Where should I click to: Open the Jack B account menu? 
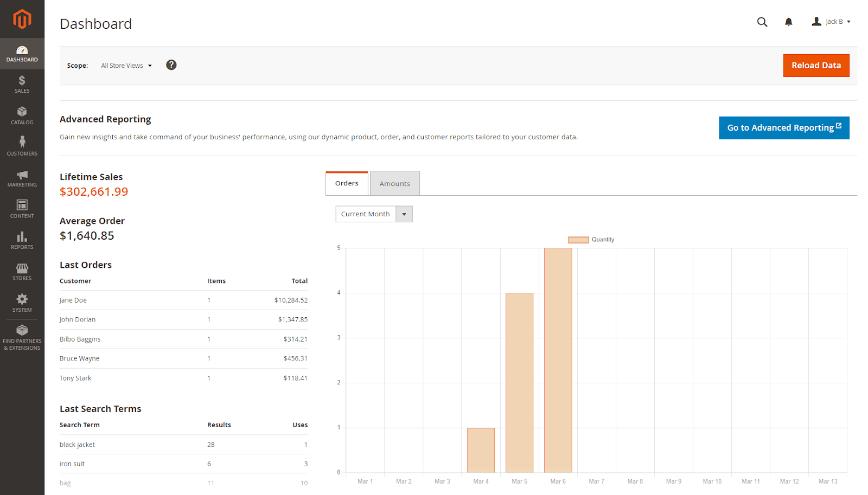tap(830, 21)
